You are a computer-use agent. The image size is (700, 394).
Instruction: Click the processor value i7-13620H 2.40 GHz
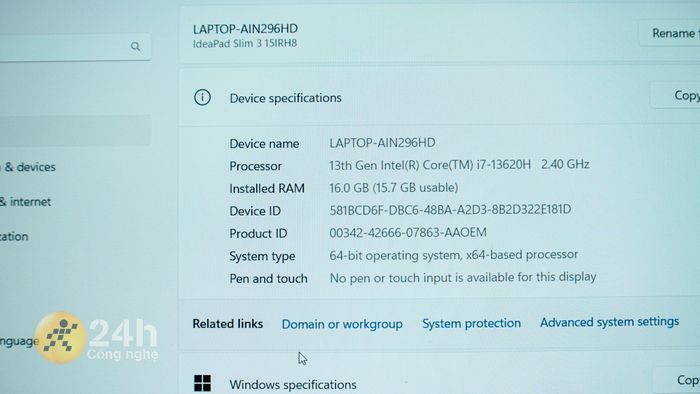(x=459, y=165)
